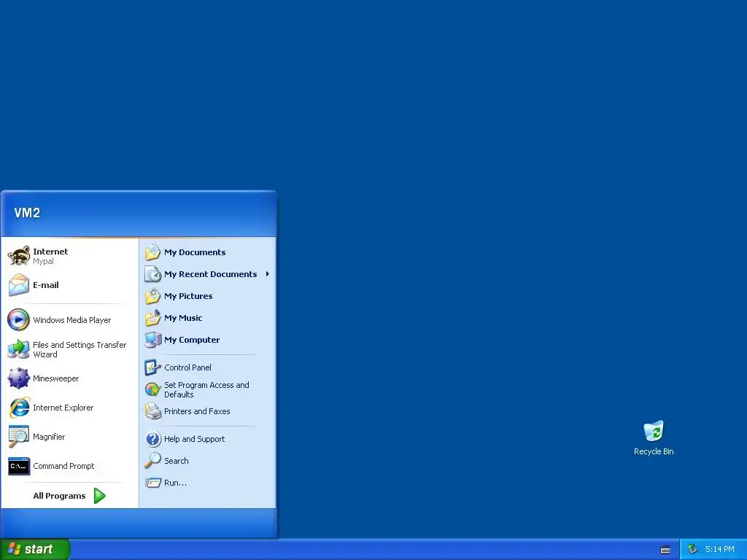This screenshot has width=747, height=560.
Task: Click the My Music folder icon
Action: point(153,318)
